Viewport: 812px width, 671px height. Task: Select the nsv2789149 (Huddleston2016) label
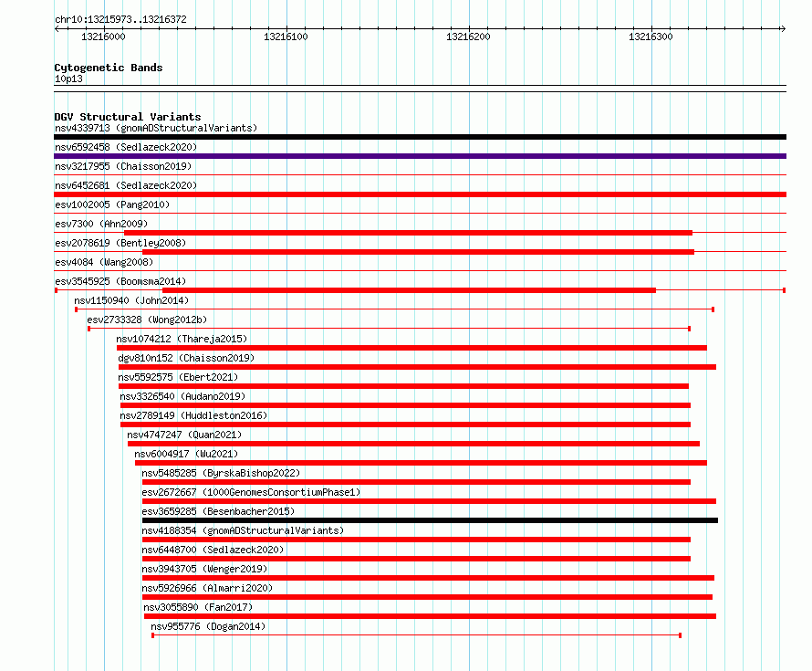coord(193,415)
